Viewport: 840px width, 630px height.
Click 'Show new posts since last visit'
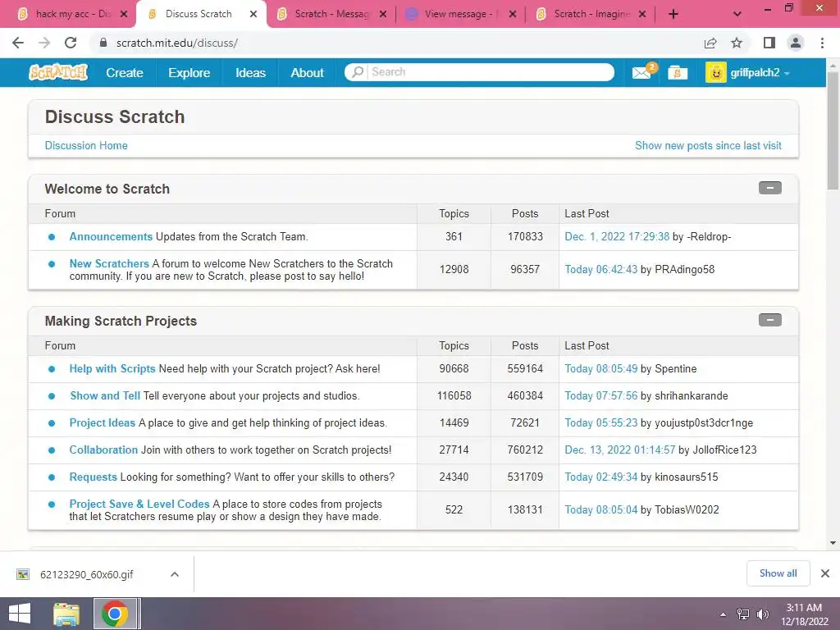click(708, 146)
